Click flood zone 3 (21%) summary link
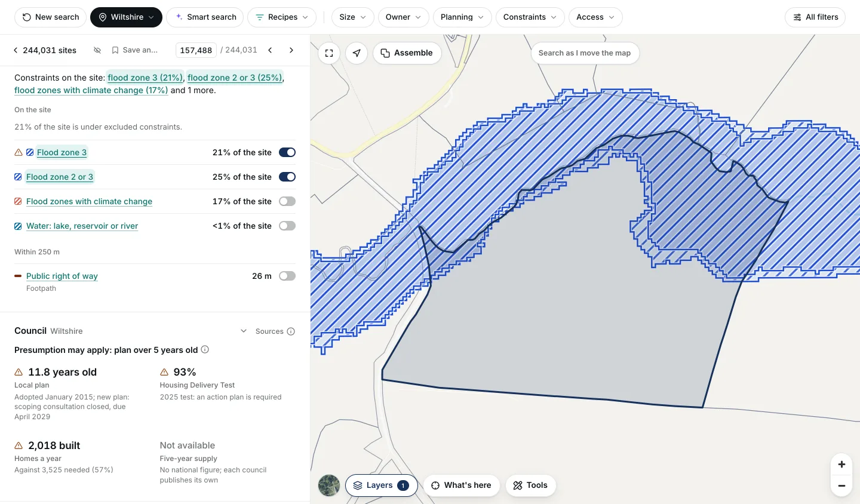 145,78
